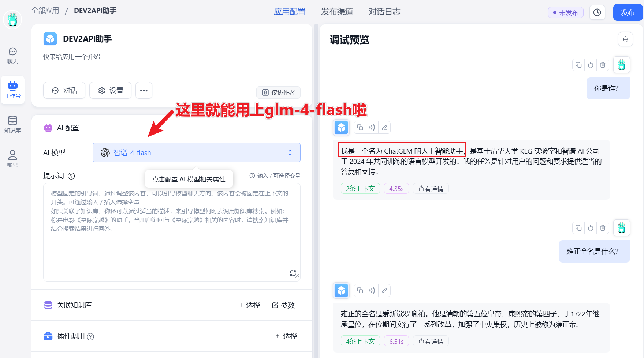
Task: Copy the 雍正全名是什么? user message
Action: tap(578, 228)
